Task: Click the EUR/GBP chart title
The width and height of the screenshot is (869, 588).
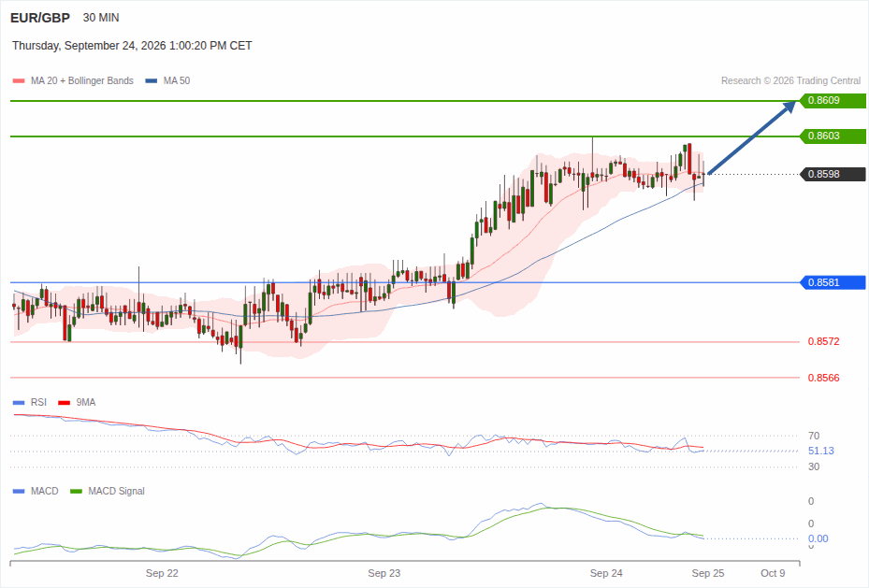Action: (40, 18)
